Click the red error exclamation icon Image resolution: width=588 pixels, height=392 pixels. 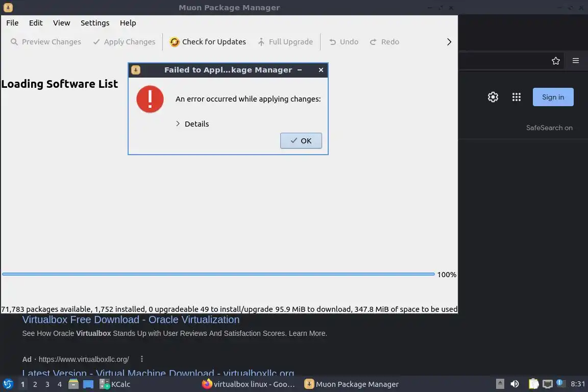pyautogui.click(x=150, y=99)
